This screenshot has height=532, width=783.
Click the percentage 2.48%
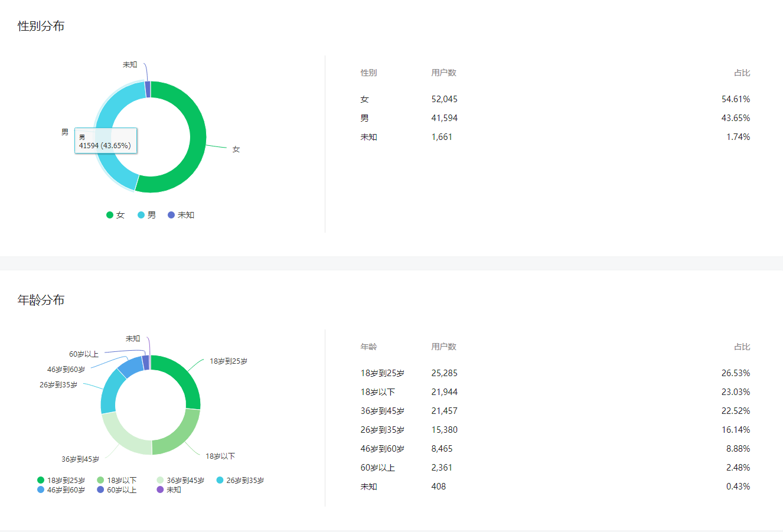[x=738, y=468]
